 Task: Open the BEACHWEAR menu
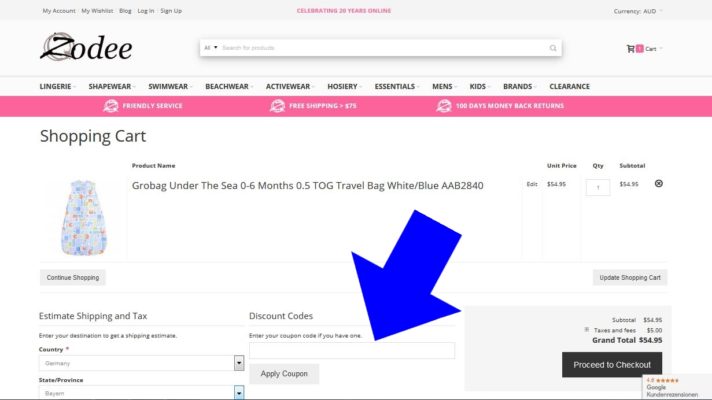pos(228,86)
